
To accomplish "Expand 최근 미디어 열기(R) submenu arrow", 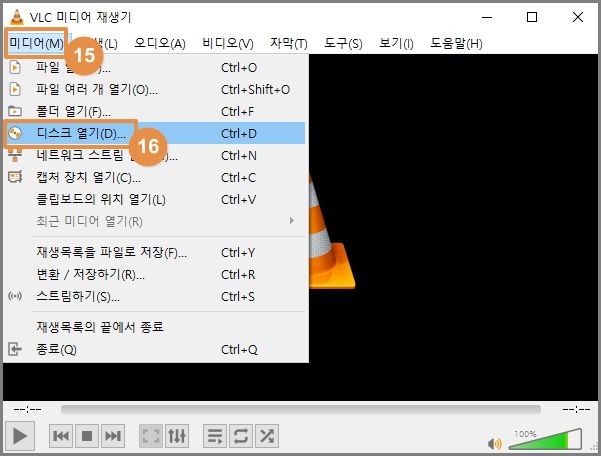I will (x=292, y=221).
